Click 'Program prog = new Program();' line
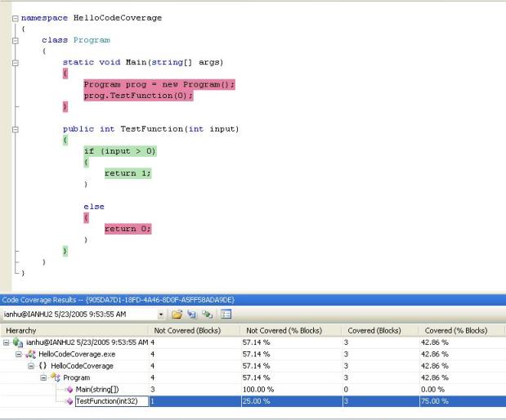The width and height of the screenshot is (506, 420). [159, 85]
